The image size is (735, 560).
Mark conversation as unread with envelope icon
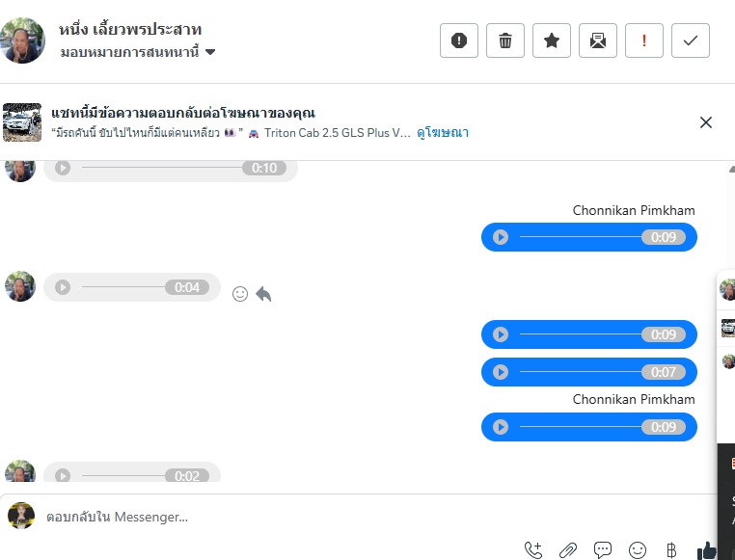598,40
